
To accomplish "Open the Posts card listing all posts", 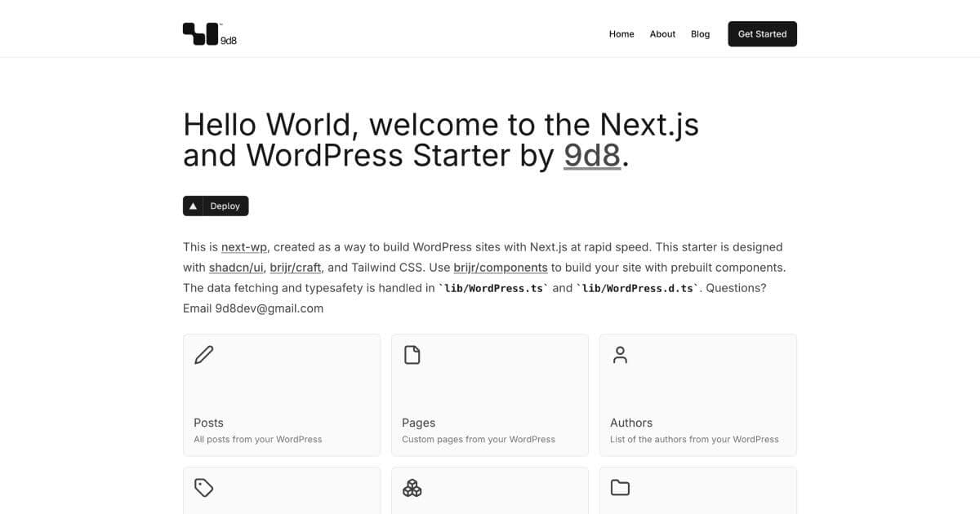I will (281, 394).
